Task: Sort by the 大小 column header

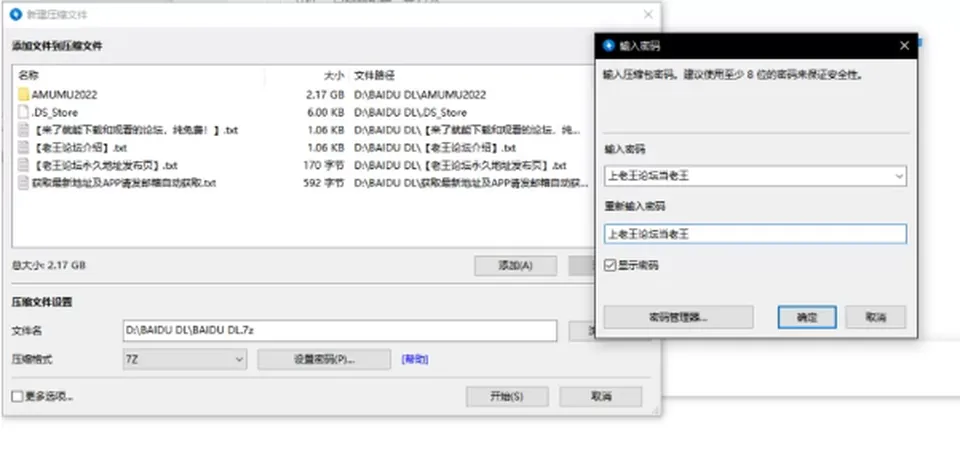Action: point(334,76)
